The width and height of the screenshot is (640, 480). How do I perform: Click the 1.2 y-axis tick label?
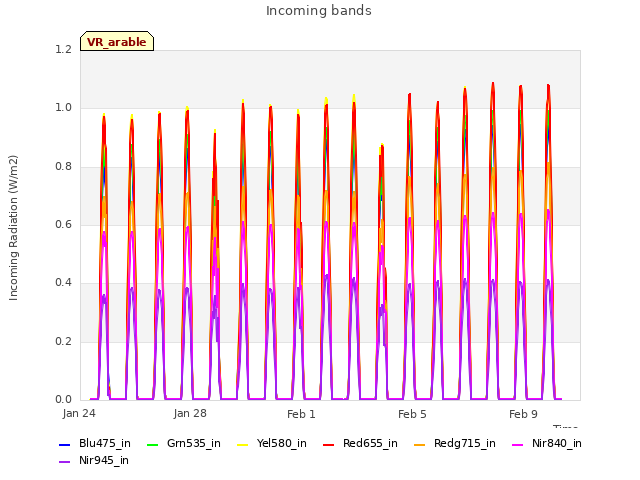point(63,49)
